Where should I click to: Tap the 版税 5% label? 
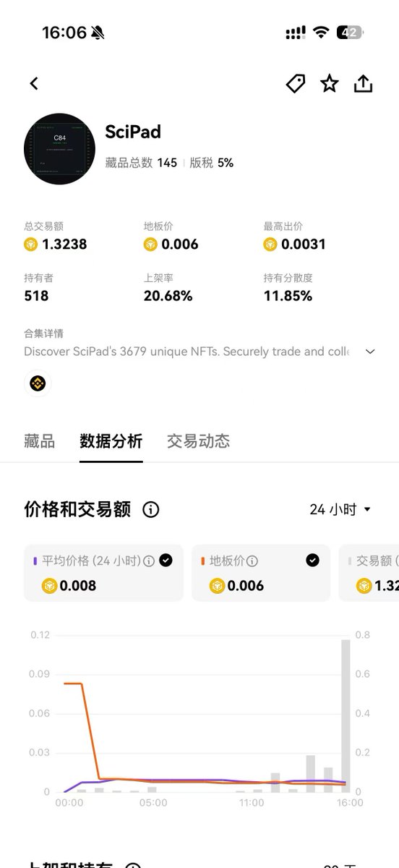(212, 163)
